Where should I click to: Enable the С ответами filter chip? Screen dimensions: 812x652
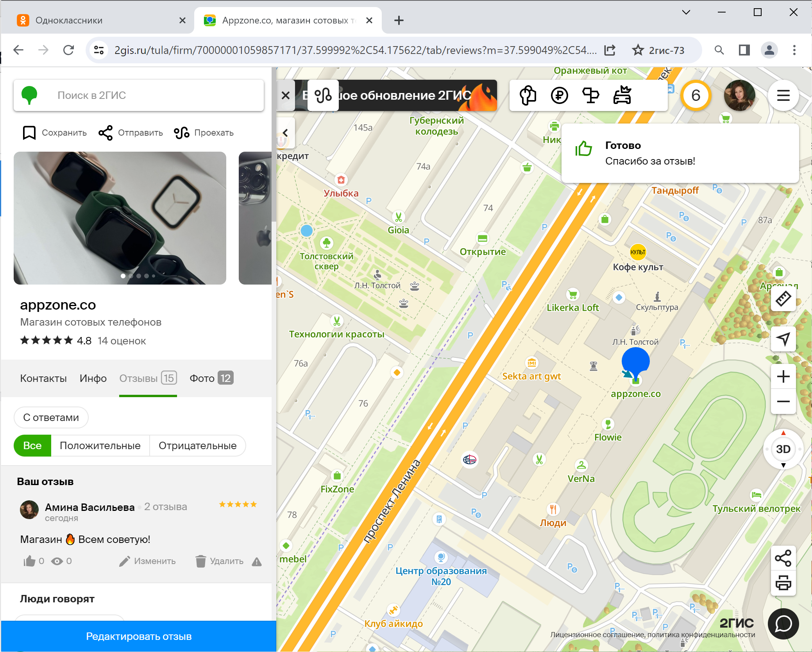coord(51,417)
